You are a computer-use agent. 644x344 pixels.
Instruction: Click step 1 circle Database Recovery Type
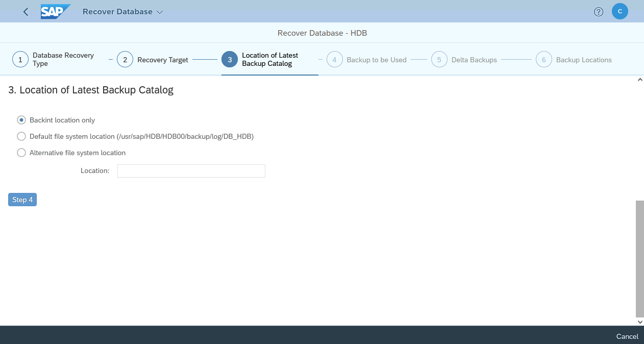20,60
